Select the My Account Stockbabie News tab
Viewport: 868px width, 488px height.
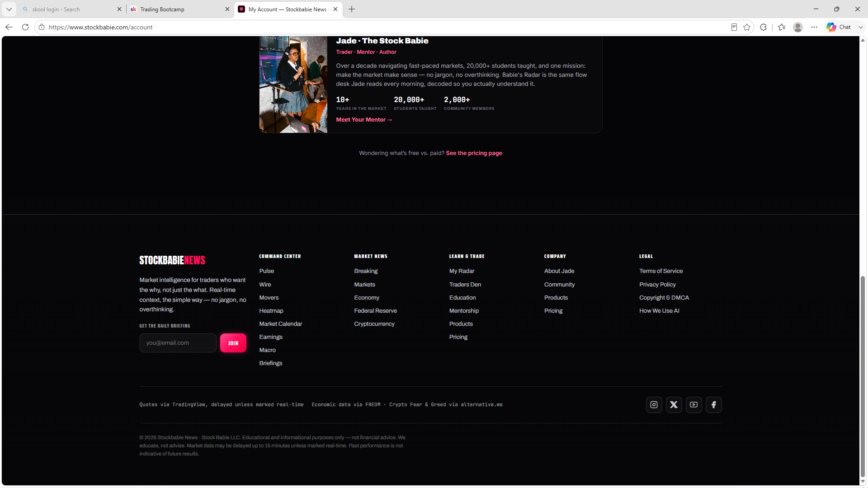point(288,9)
